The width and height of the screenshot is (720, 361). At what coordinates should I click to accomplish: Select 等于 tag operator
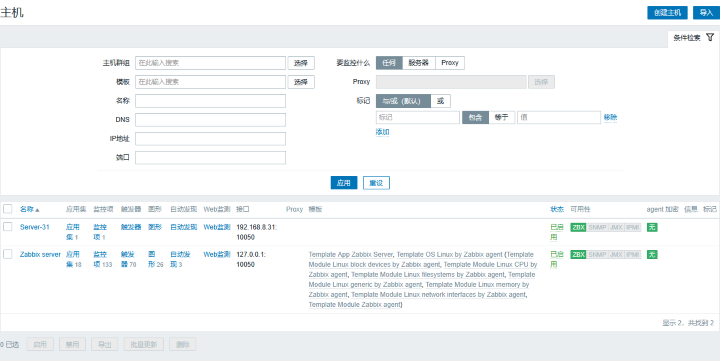pos(501,118)
